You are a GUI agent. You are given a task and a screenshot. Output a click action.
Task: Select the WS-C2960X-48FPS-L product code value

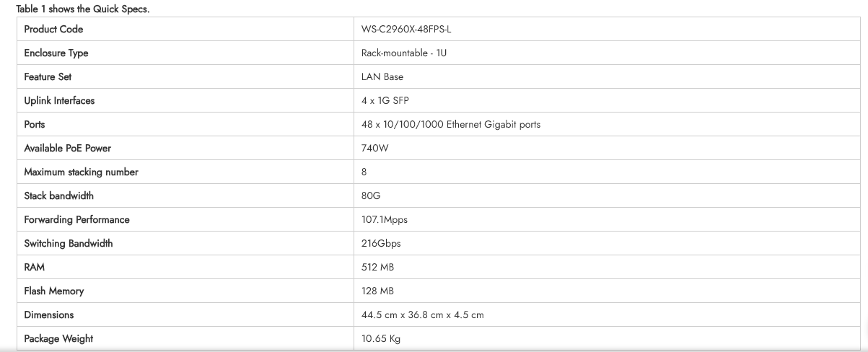pos(410,30)
